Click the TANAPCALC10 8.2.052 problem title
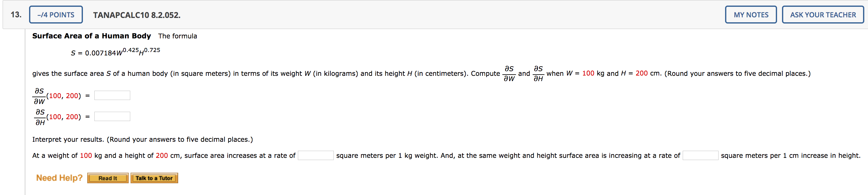 pyautogui.click(x=136, y=15)
